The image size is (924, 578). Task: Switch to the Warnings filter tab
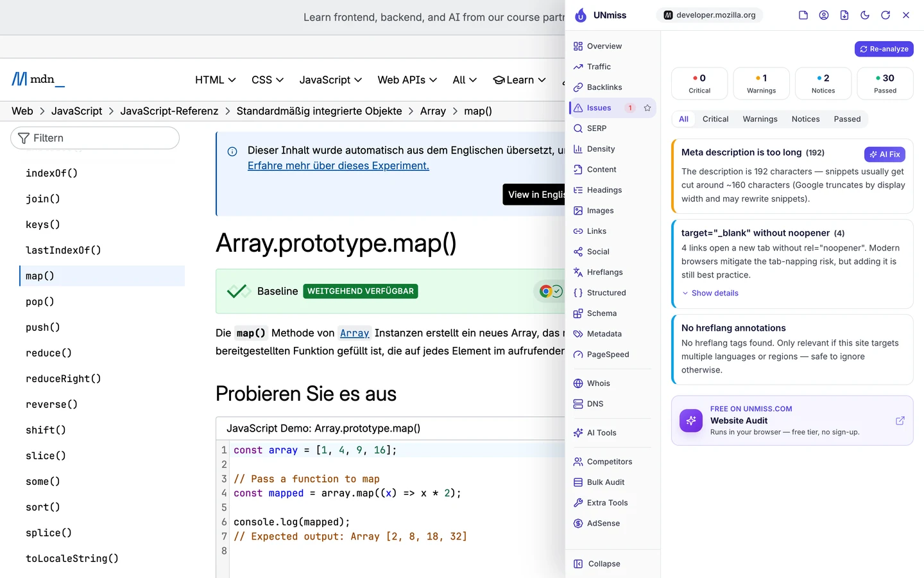tap(760, 119)
